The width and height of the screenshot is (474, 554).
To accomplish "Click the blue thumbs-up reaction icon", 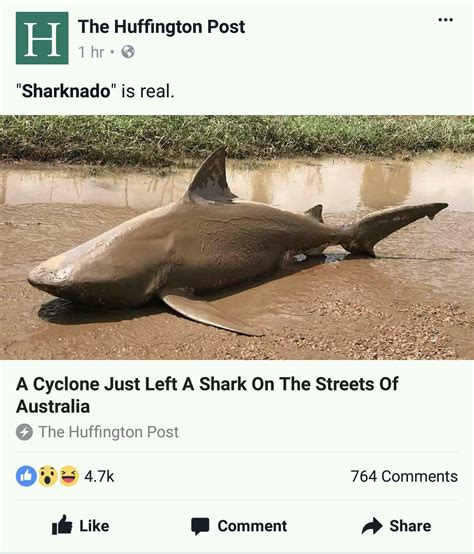I will pos(26,476).
